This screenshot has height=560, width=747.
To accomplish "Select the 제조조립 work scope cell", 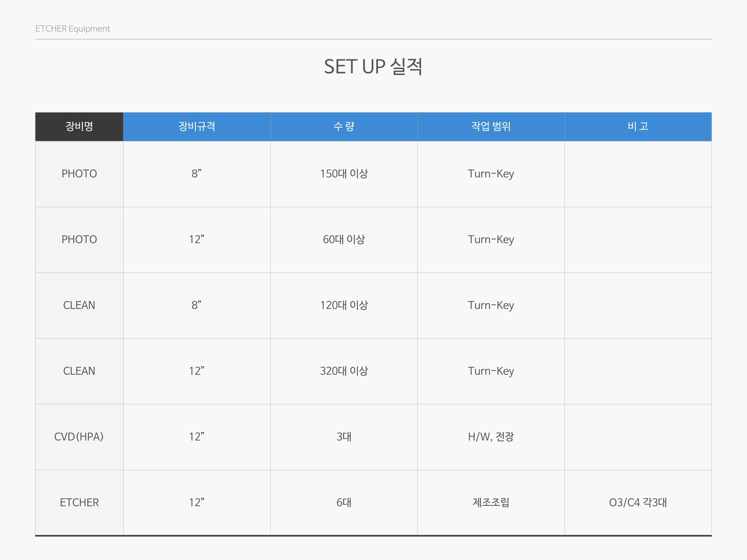I will pyautogui.click(x=491, y=503).
